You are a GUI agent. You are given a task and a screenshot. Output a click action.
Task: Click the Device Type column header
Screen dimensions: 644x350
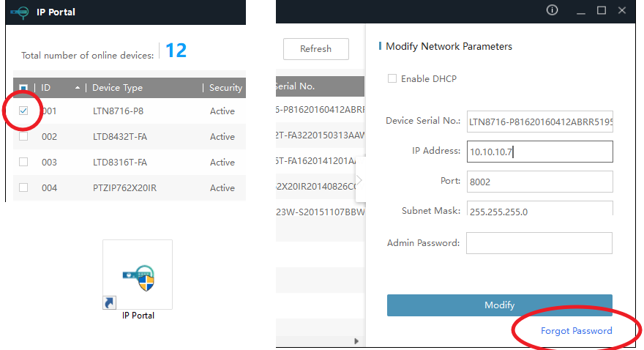117,88
